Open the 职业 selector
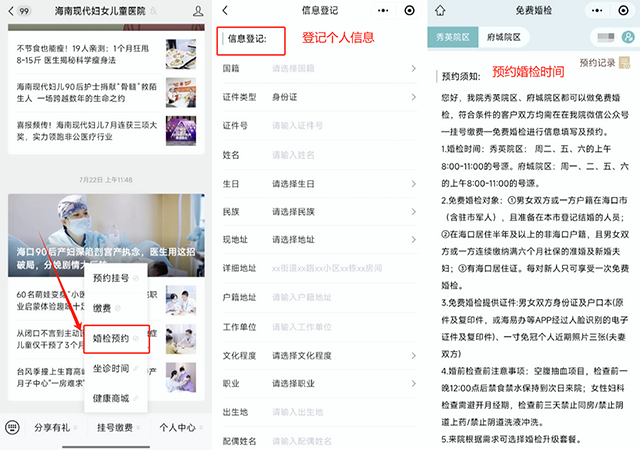This screenshot has width=640, height=450. (320, 383)
